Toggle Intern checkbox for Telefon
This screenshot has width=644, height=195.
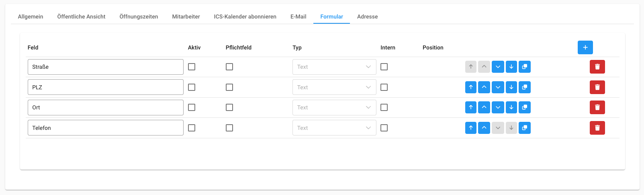[x=384, y=128]
